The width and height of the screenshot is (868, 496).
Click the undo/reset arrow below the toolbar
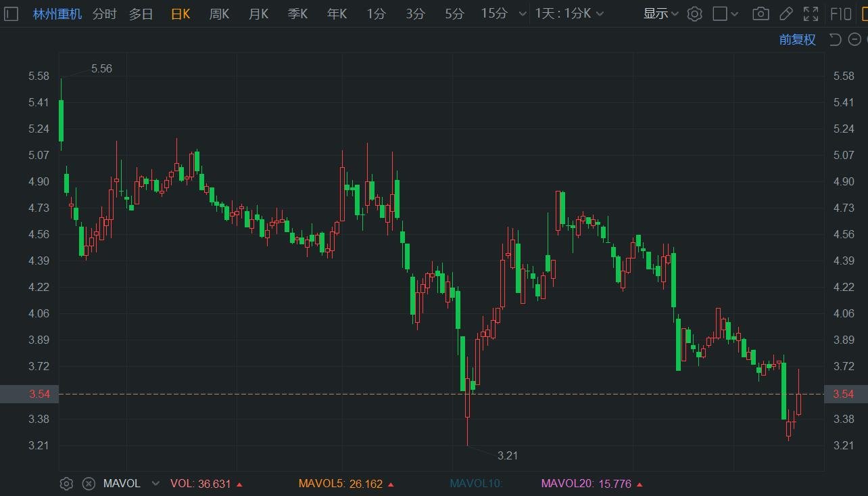click(835, 39)
